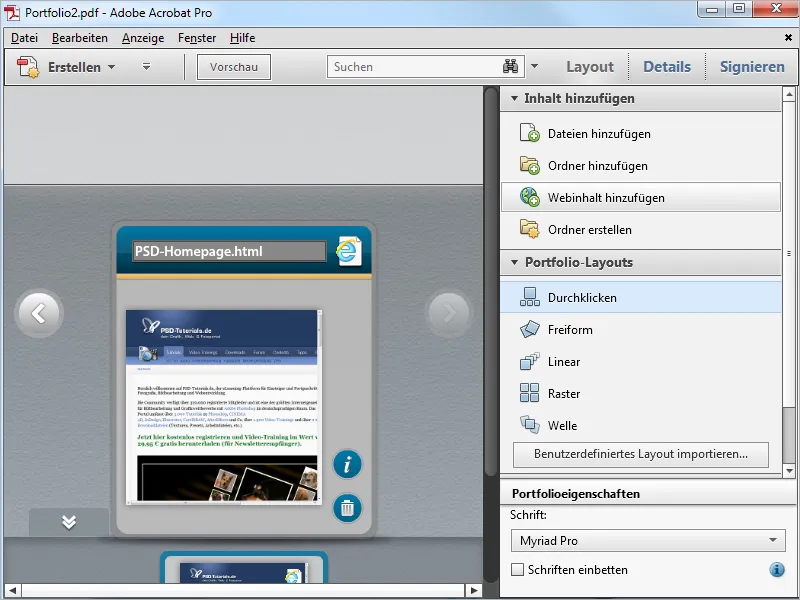This screenshot has width=800, height=600.
Task: Open the Erstellen dropdown arrow
Action: pos(112,67)
